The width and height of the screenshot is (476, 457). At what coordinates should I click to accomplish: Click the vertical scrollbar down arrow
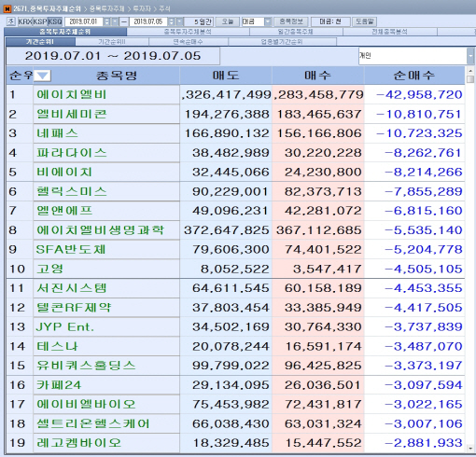click(x=470, y=448)
